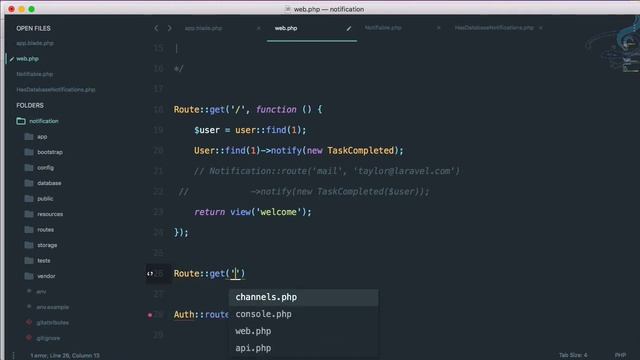Click the "return view('welcome');" line
640x360 pixels.
point(253,212)
